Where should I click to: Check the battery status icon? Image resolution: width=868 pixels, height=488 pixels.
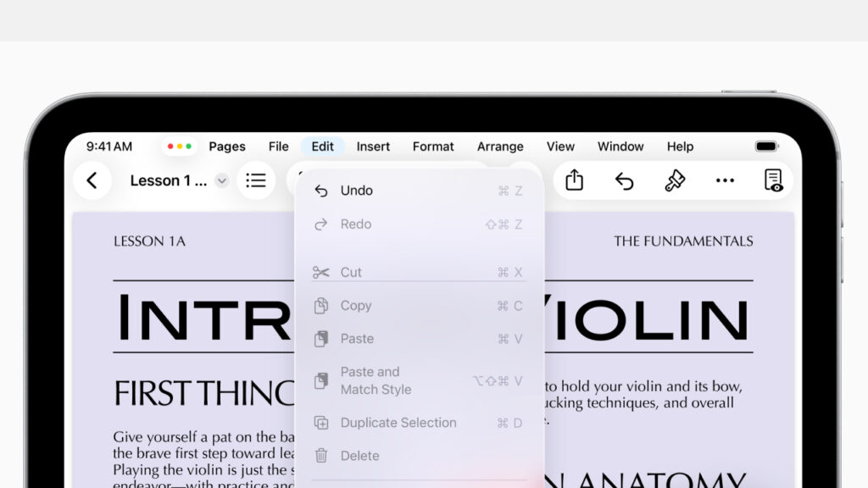pos(766,147)
